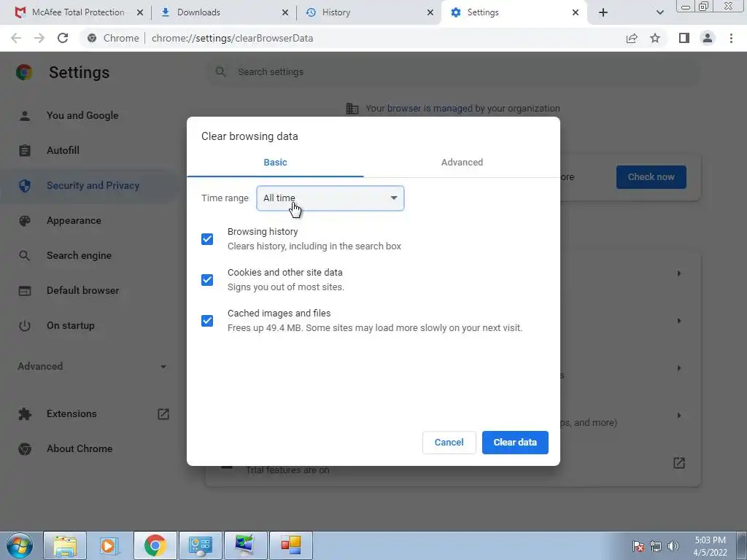Open Extensions in sidebar
This screenshot has height=560, width=747.
pyautogui.click(x=71, y=414)
